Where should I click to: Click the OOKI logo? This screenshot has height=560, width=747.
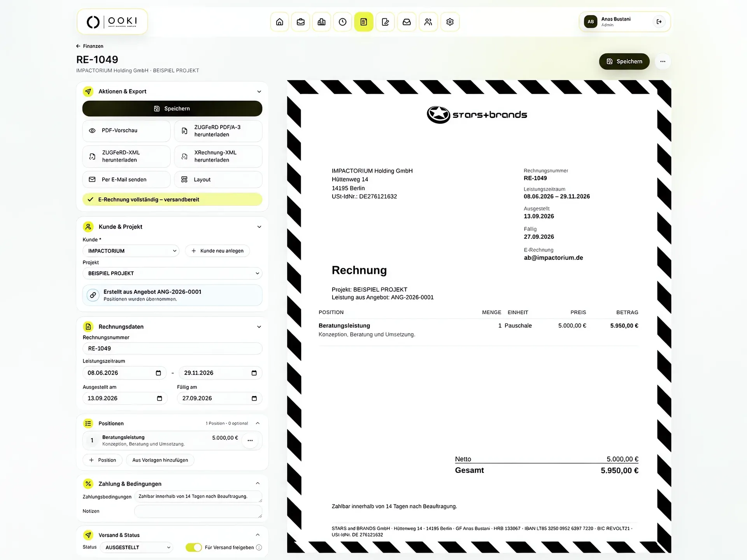point(112,22)
